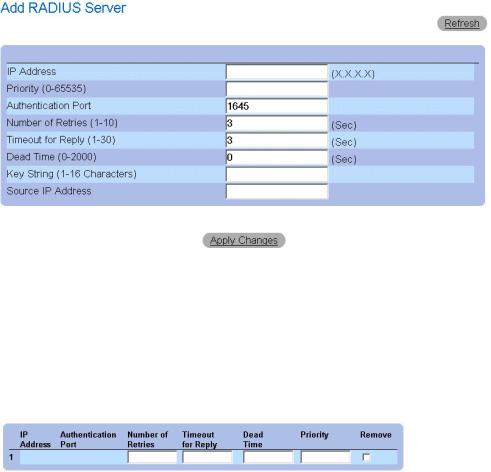The height and width of the screenshot is (472, 491).
Task: Click the Refresh button
Action: (x=462, y=24)
